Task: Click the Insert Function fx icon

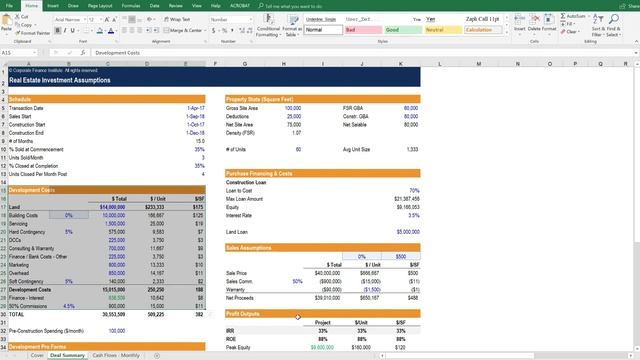Action: (x=82, y=53)
